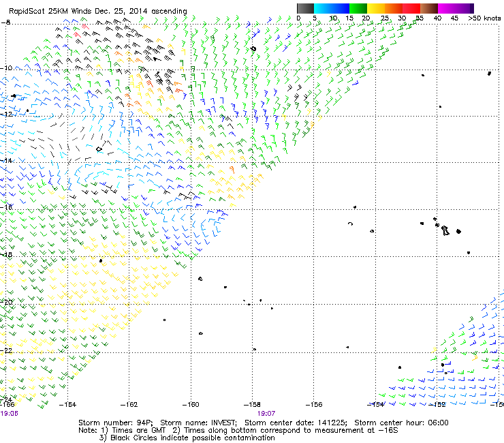Click the longitude label '-156'

coord(314,404)
